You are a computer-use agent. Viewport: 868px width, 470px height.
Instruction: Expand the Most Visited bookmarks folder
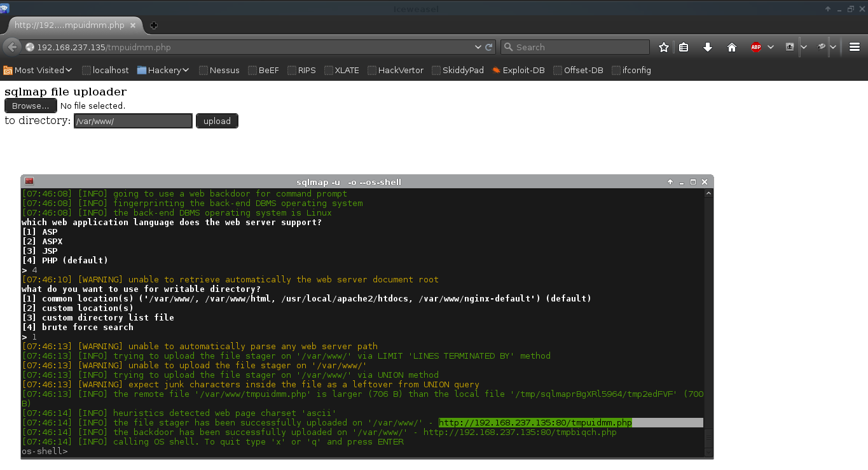pyautogui.click(x=38, y=70)
